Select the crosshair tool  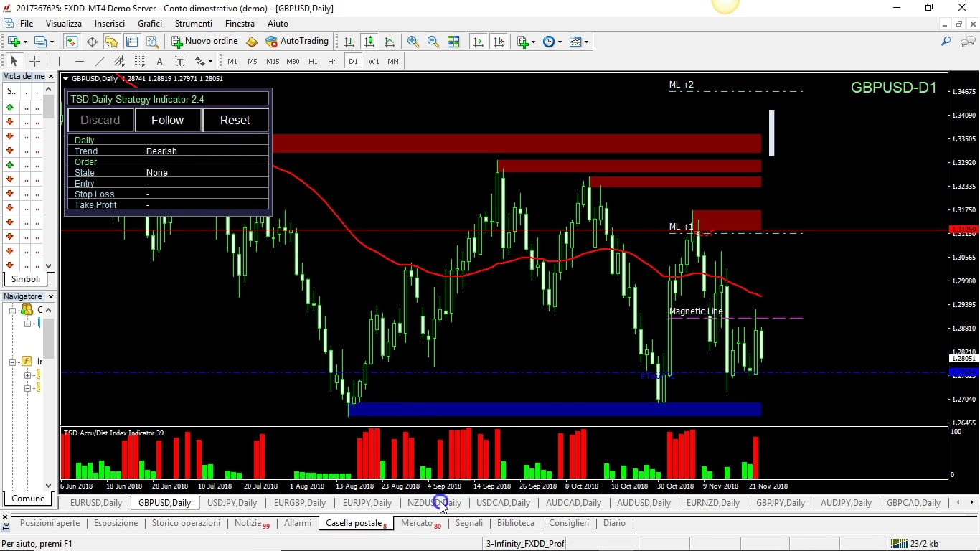(x=34, y=62)
